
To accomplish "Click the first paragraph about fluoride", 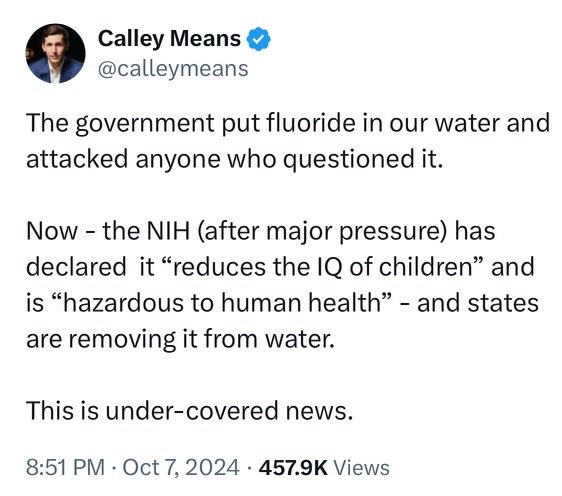I will click(288, 141).
